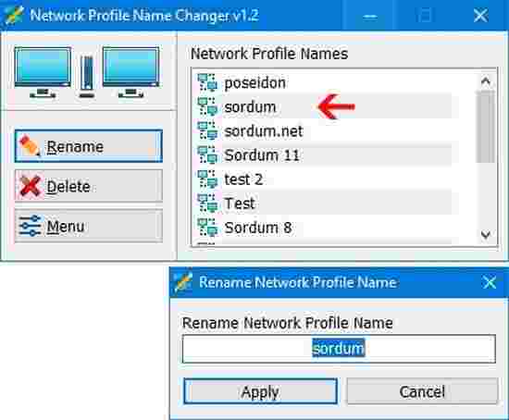The width and height of the screenshot is (509, 420).
Task: Click the Network Profile Name Changer title icon
Action: pyautogui.click(x=14, y=15)
